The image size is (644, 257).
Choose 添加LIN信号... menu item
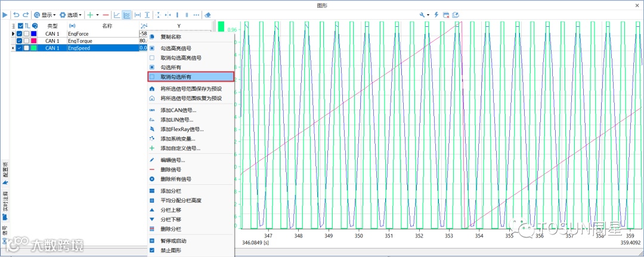191,119
